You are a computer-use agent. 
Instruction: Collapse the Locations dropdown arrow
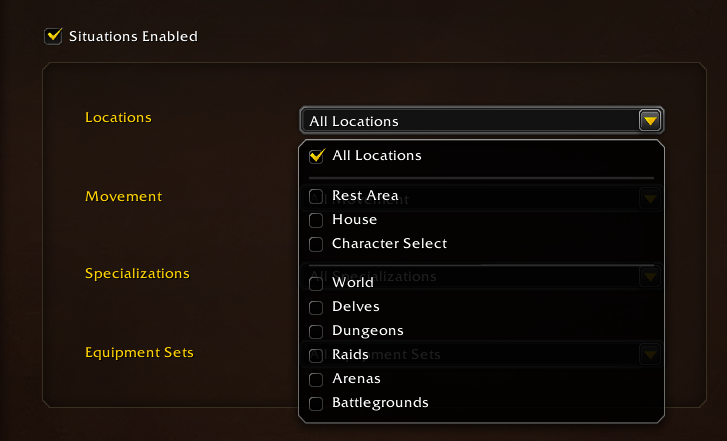click(650, 121)
